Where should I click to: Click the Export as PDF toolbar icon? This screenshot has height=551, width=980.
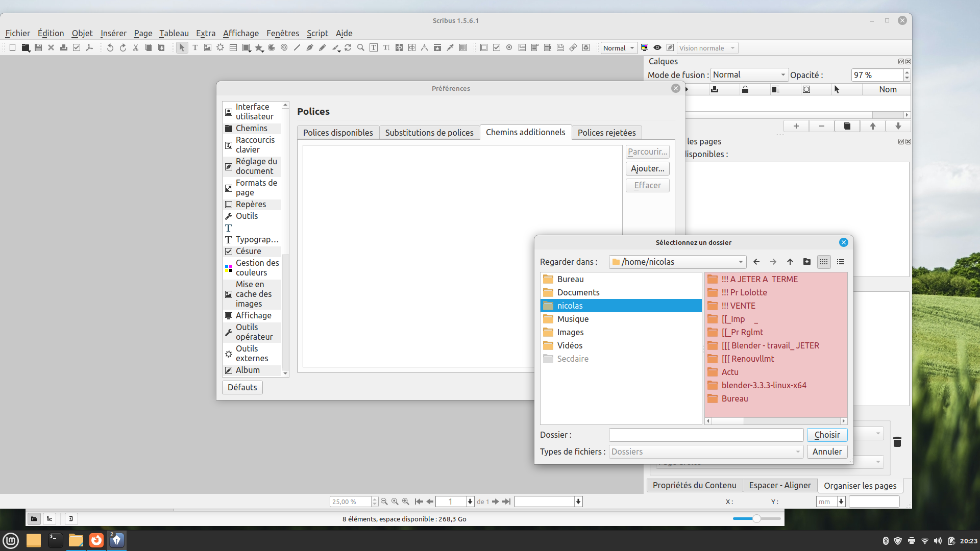(x=89, y=48)
